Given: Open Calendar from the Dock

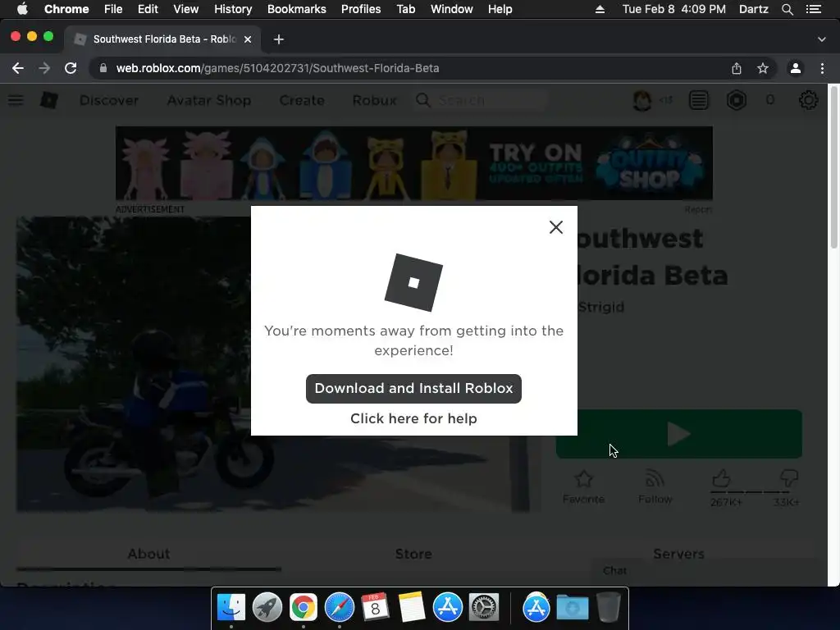Looking at the screenshot, I should pos(375,607).
